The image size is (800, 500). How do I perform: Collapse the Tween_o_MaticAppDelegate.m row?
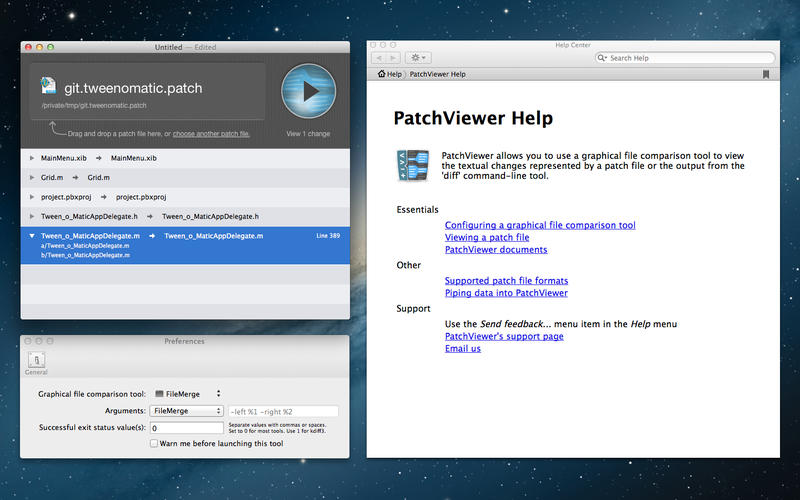click(32, 236)
